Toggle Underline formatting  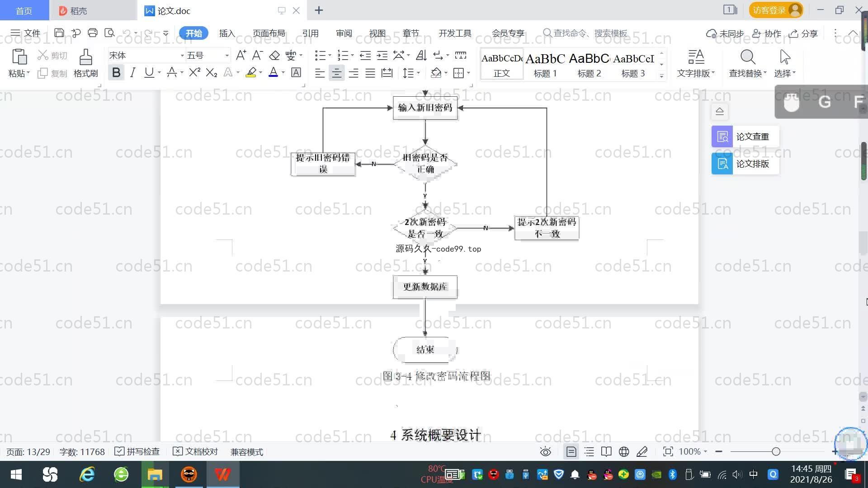149,72
